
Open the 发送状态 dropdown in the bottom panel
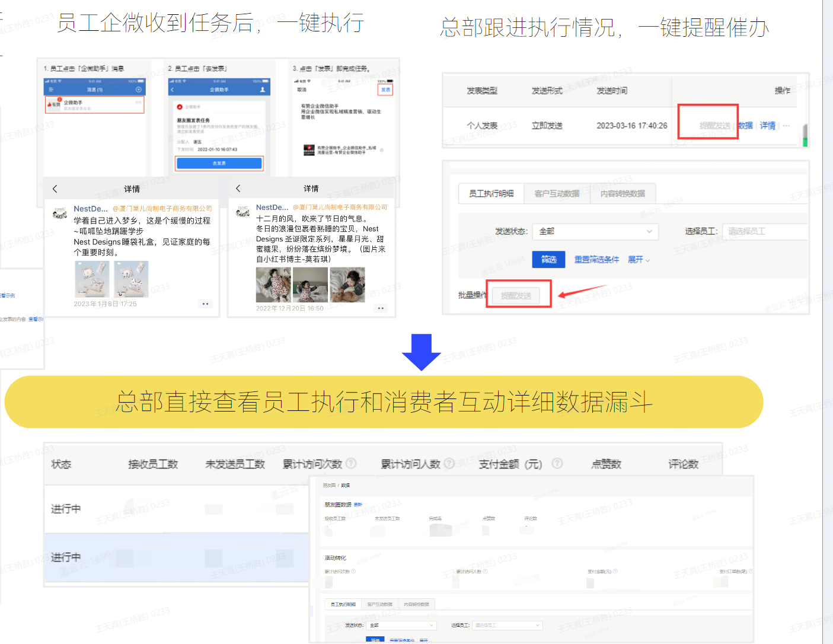(x=402, y=625)
